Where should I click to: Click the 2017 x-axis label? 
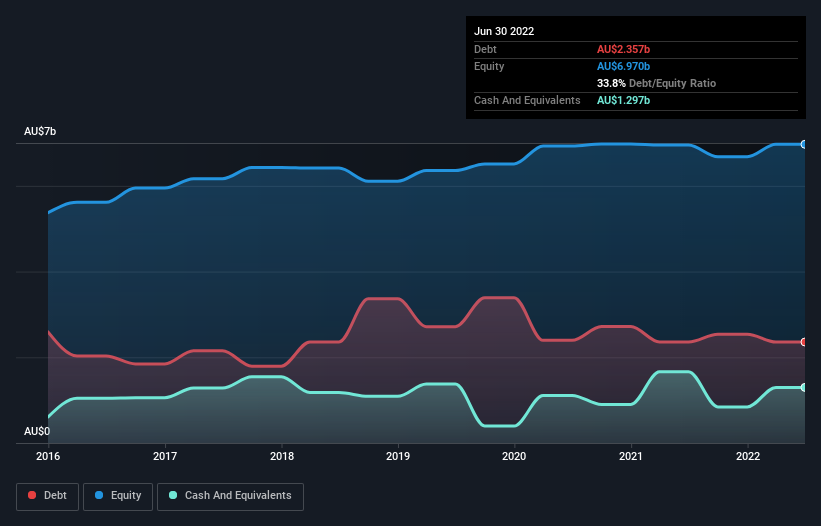[x=165, y=456]
